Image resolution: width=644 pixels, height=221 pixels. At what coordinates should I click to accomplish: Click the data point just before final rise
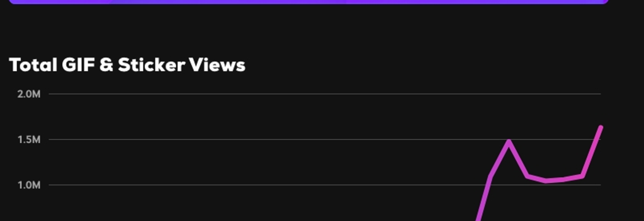582,176
